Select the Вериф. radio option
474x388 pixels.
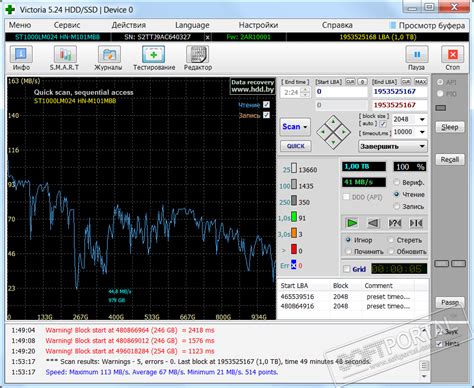point(397,182)
